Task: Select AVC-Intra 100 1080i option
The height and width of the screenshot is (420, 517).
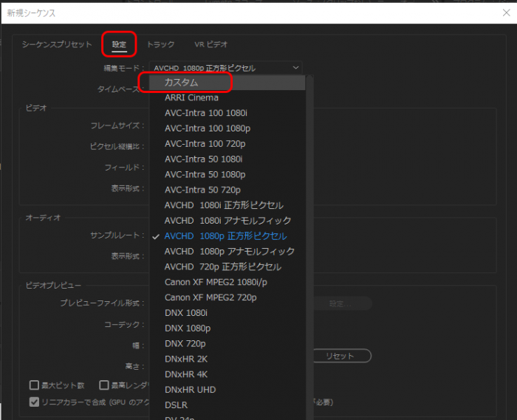Action: pos(227,113)
